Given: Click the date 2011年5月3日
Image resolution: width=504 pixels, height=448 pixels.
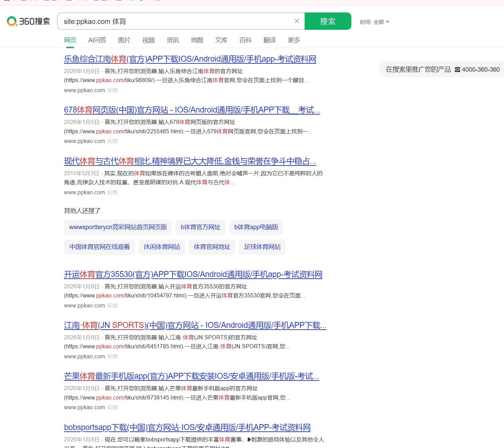Looking at the screenshot, I should click(81, 173).
